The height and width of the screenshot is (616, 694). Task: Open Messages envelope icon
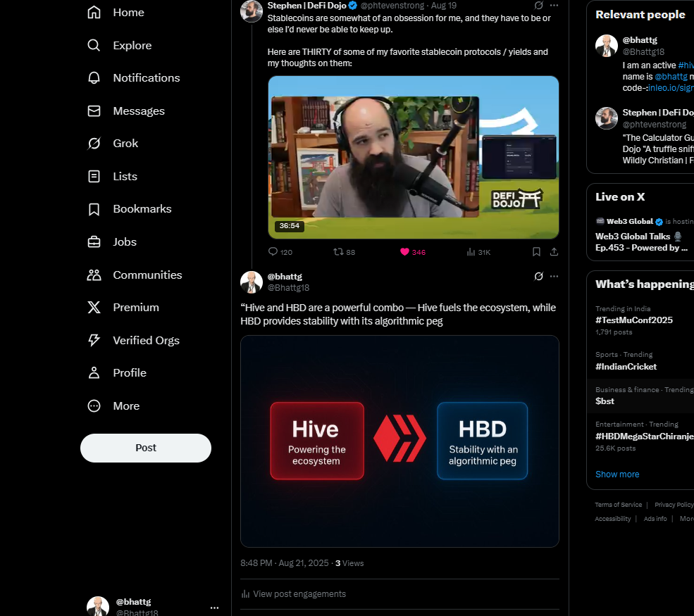pos(94,111)
